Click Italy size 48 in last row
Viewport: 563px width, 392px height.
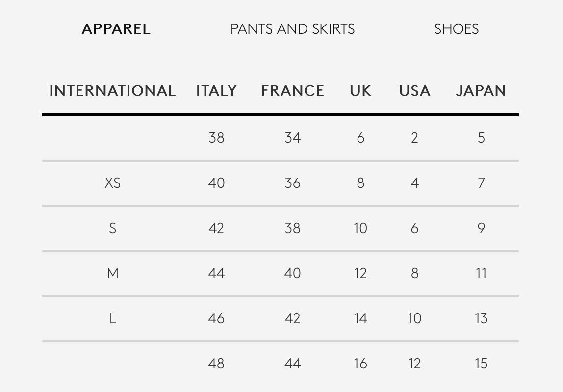click(x=216, y=364)
